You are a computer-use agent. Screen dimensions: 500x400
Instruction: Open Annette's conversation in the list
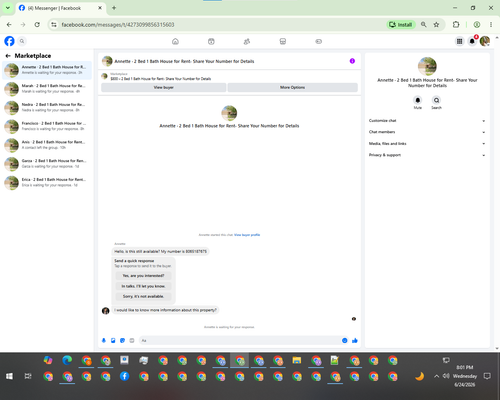[47, 70]
